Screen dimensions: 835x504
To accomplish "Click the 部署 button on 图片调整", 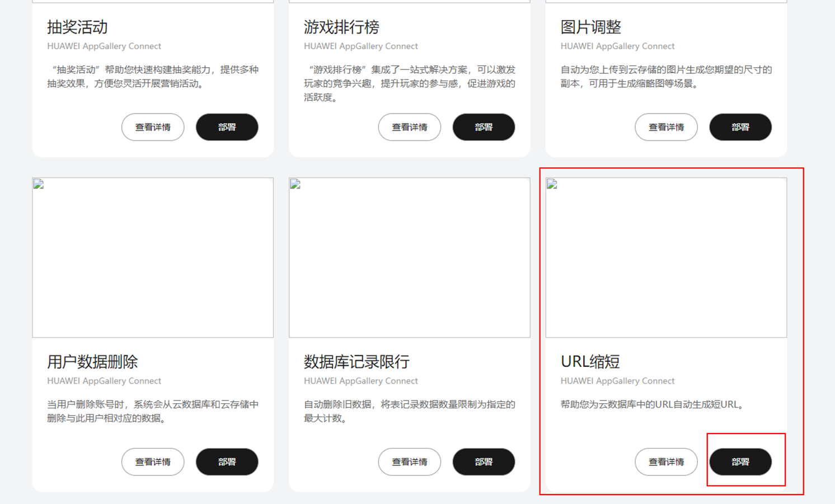I will pyautogui.click(x=740, y=127).
